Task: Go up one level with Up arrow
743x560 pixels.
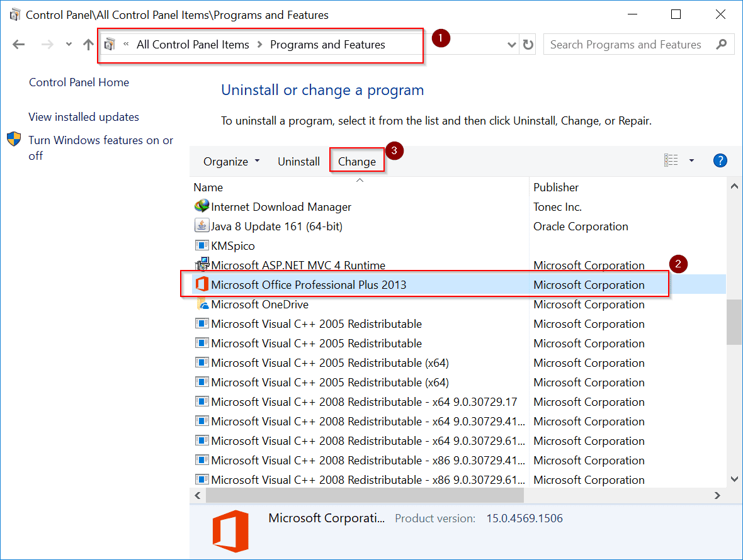Action: 88,45
